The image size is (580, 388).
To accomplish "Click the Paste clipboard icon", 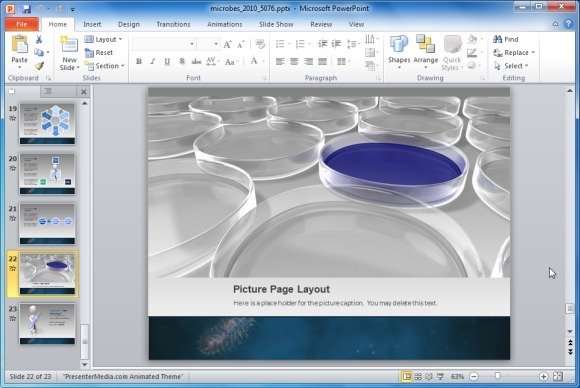I will coord(19,45).
